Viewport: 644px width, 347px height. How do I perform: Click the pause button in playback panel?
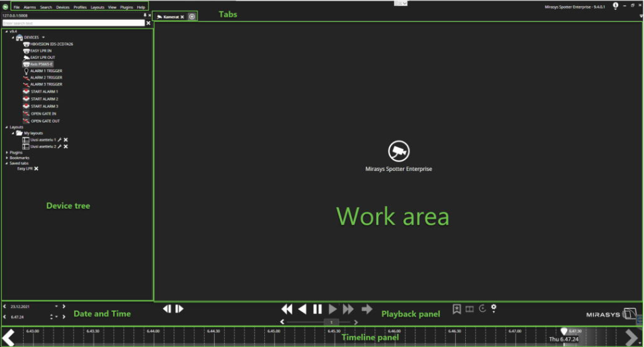click(x=317, y=309)
